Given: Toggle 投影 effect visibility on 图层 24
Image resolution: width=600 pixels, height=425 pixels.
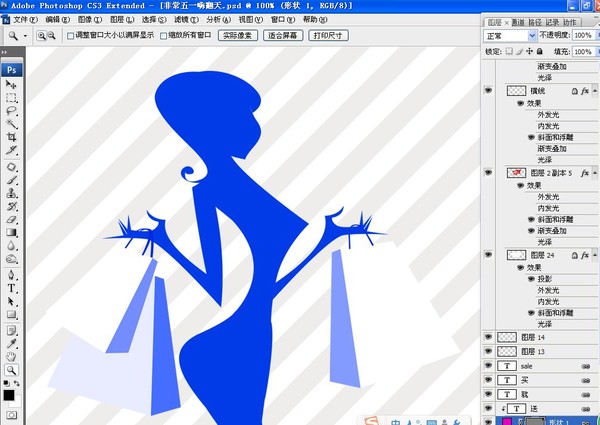Looking at the screenshot, I should (x=531, y=279).
